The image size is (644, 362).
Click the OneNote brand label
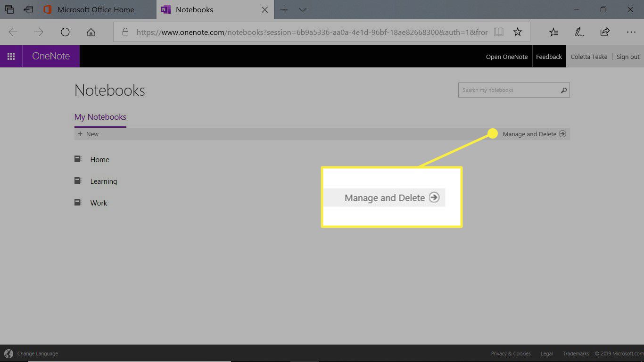[x=51, y=56]
